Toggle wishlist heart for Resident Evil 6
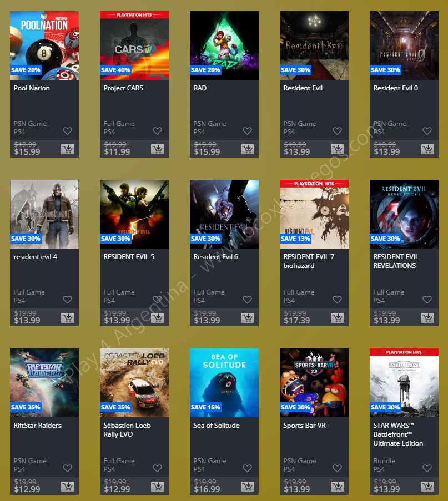The height and width of the screenshot is (501, 448). (247, 300)
